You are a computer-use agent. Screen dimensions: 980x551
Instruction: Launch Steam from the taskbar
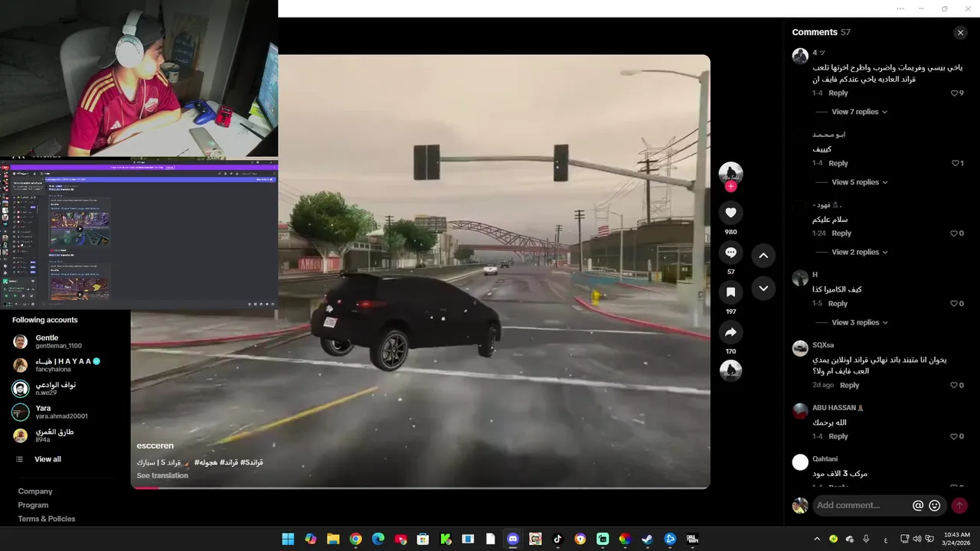647,539
